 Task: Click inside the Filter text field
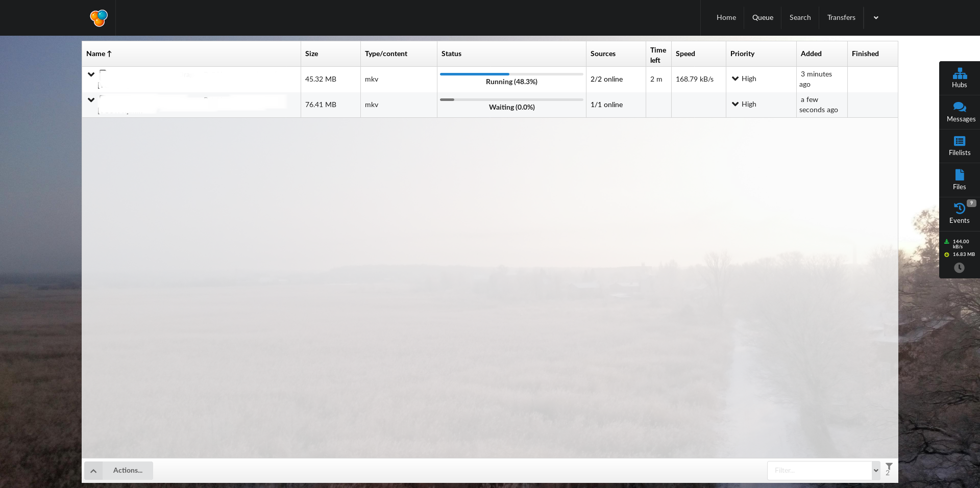click(817, 470)
